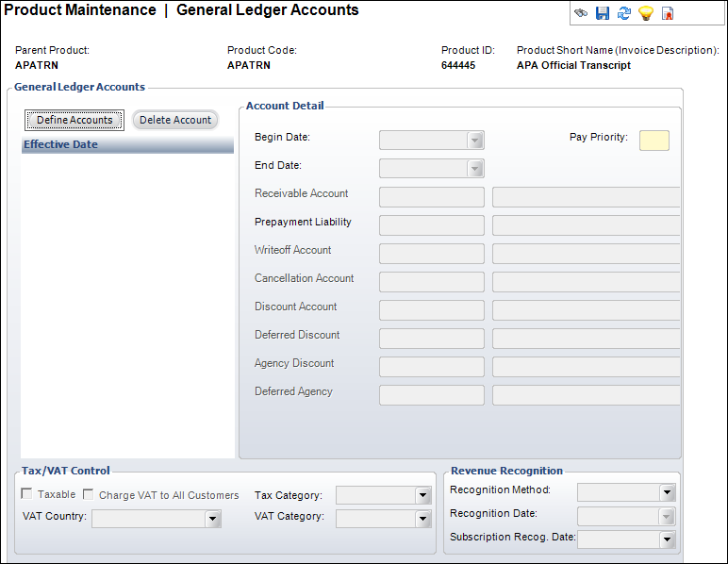The image size is (728, 564).
Task: Click the Agency Discount description field
Action: 586,367
